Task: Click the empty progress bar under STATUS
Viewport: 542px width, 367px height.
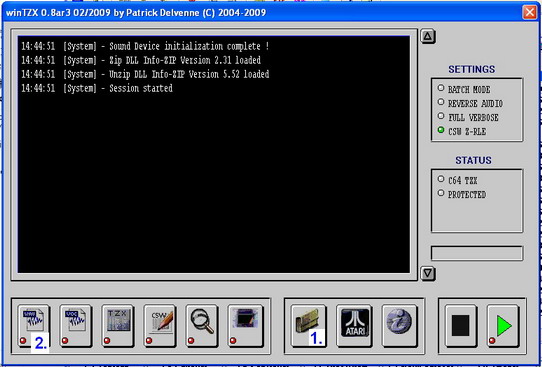Action: pyautogui.click(x=477, y=253)
